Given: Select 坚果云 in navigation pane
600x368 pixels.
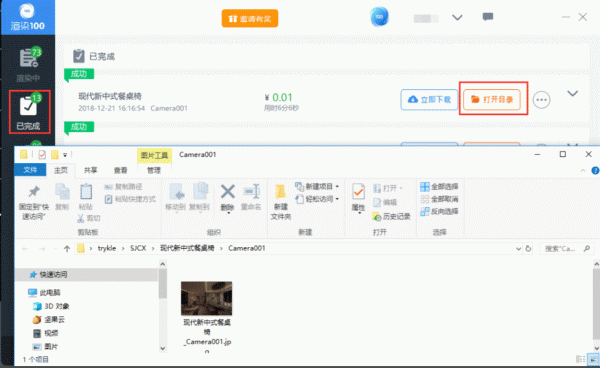Looking at the screenshot, I should [x=49, y=319].
